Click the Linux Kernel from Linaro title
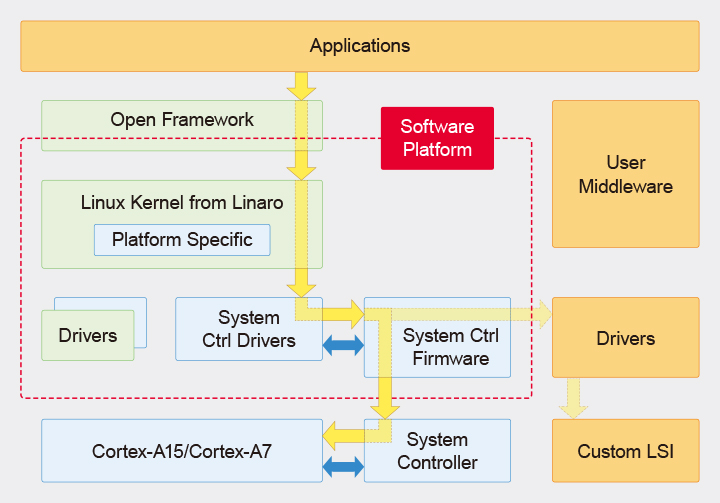720x503 pixels. [x=182, y=203]
